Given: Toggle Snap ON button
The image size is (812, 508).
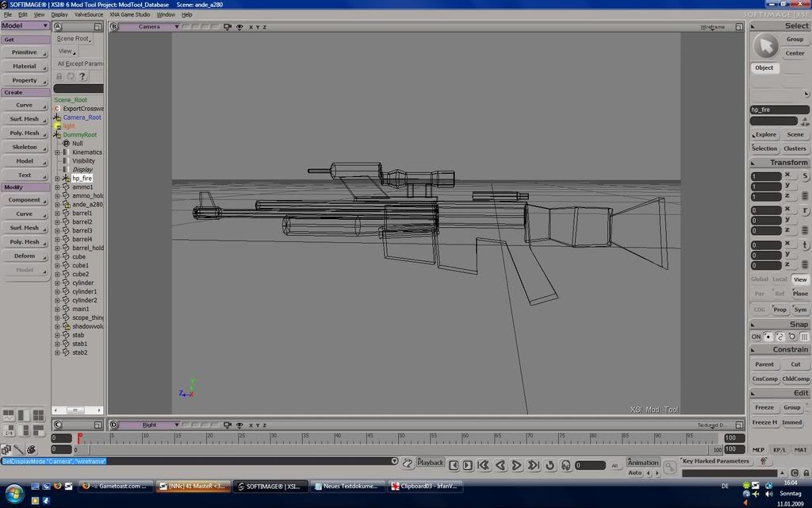Looking at the screenshot, I should tap(756, 337).
